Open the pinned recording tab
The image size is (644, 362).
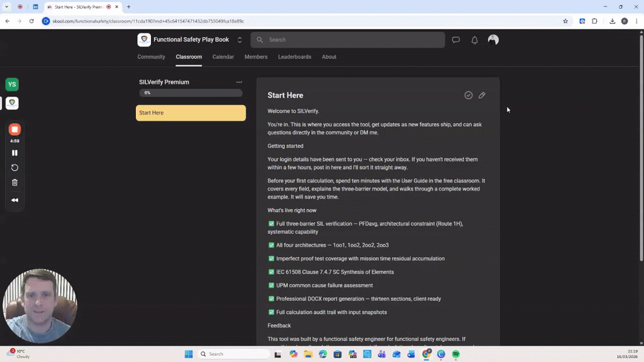pyautogui.click(x=20, y=6)
